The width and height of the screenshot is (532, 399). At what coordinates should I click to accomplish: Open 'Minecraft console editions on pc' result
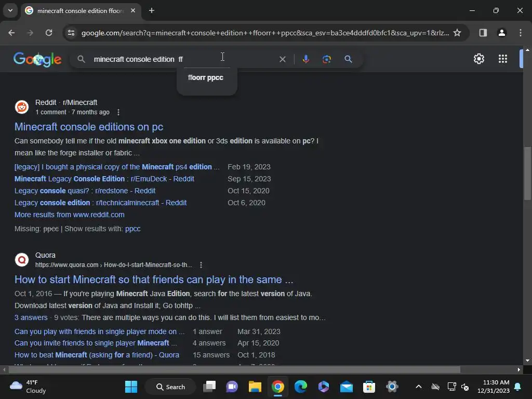click(89, 127)
